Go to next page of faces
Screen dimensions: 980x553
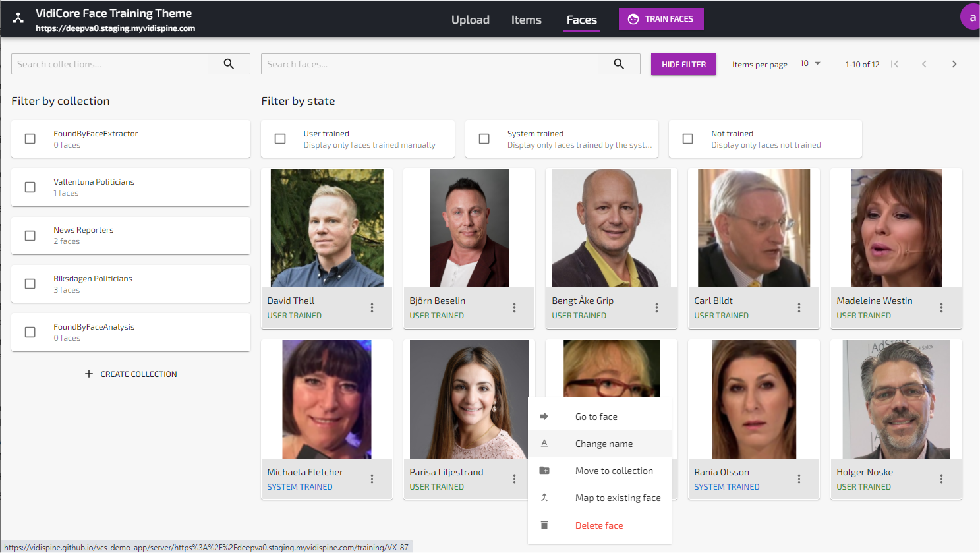[954, 64]
